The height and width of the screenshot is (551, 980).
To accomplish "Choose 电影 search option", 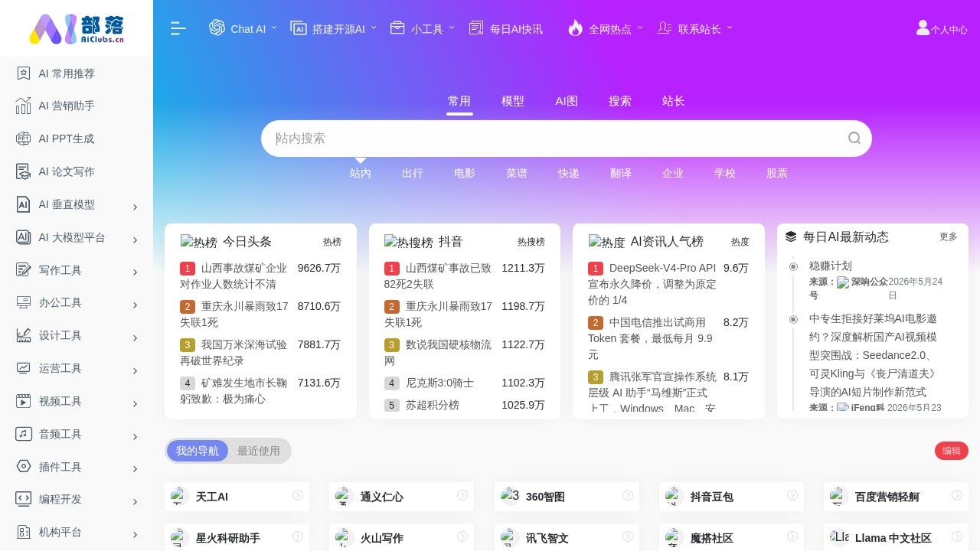I will (465, 173).
